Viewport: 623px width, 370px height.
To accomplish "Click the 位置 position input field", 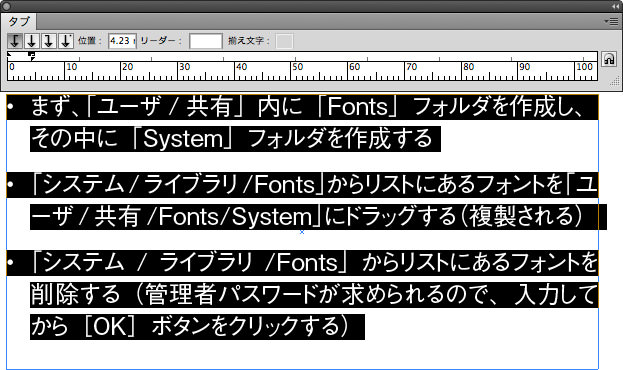I will coord(122,41).
